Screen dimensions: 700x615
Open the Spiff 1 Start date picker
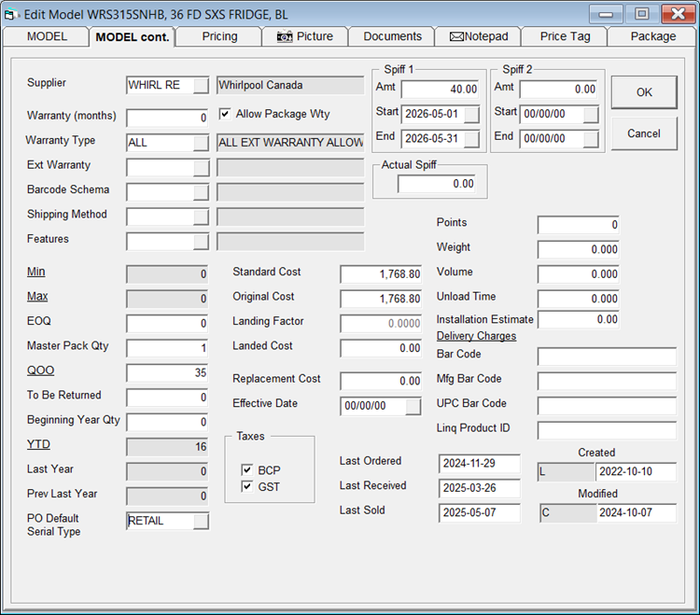(x=472, y=115)
